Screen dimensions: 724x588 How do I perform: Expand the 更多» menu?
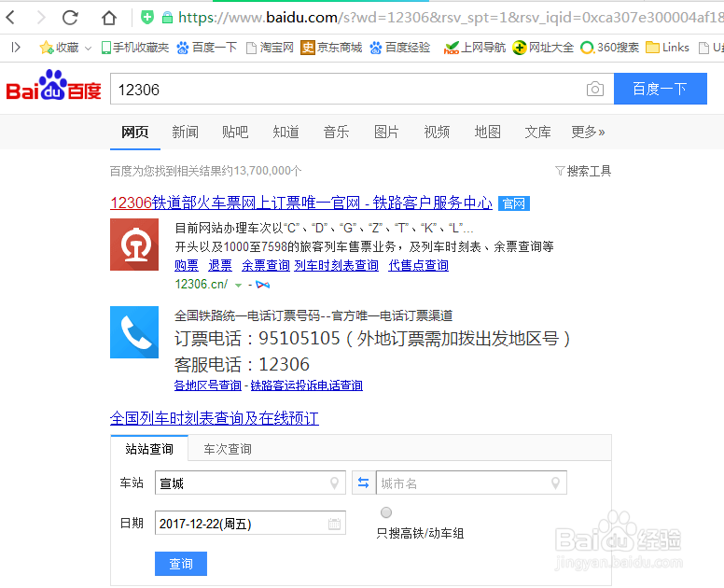pos(588,133)
